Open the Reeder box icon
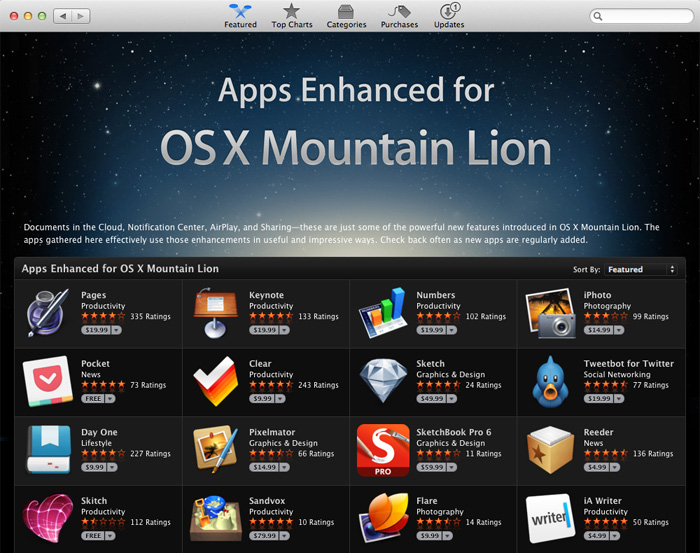Screen dimensions: 700x553 [550, 449]
